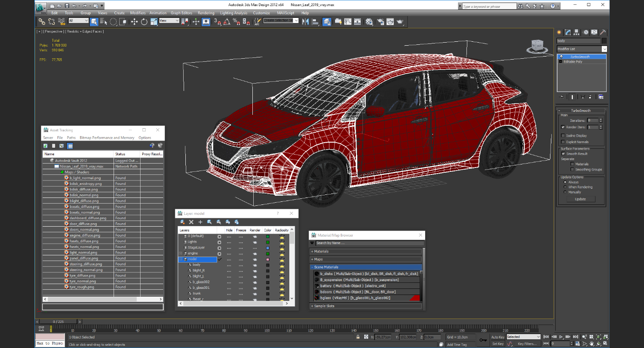Toggle TurboSmooth modifier lightbulb on/off
Screen dimensions: 644x348
pos(561,57)
